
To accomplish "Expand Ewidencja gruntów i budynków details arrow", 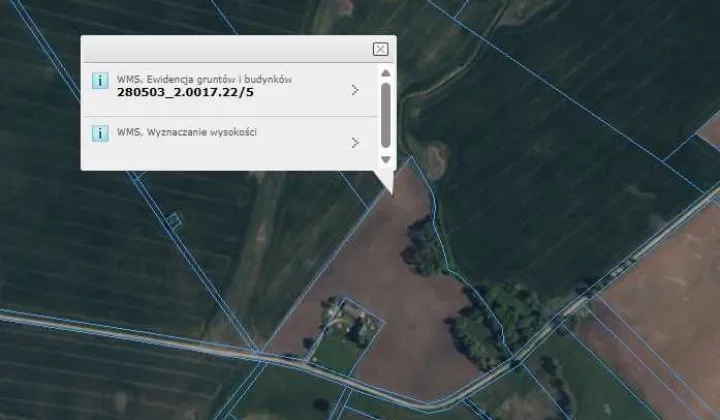I will click(355, 90).
